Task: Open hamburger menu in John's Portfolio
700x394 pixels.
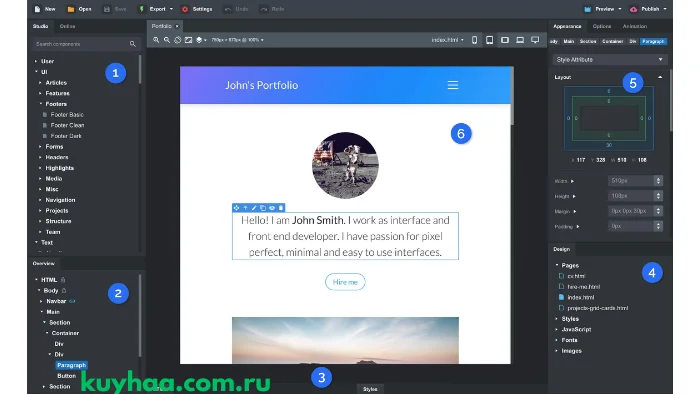Action: tap(453, 85)
